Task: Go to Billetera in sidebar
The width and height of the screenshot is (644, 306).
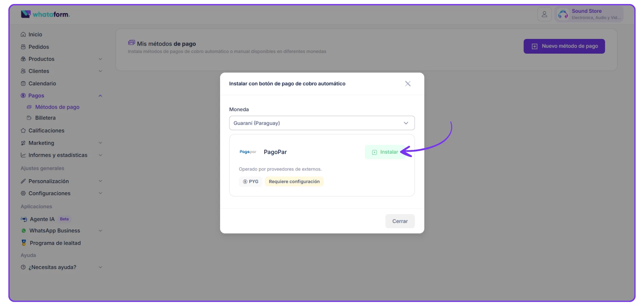Action: coord(45,118)
